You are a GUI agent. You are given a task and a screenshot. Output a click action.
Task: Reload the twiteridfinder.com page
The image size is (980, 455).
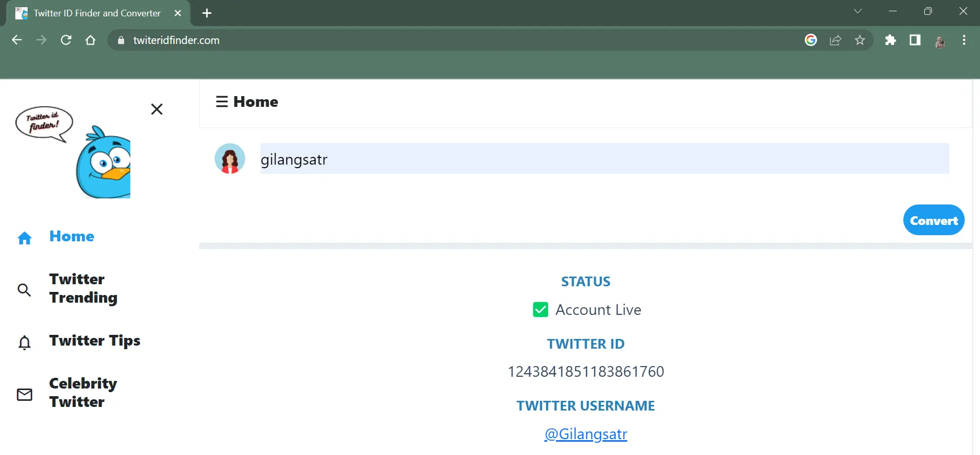[66, 40]
